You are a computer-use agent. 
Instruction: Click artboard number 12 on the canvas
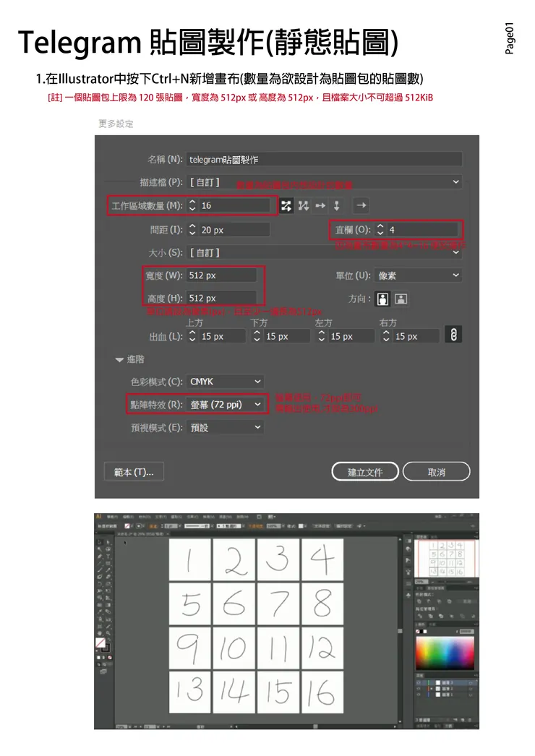coord(322,648)
